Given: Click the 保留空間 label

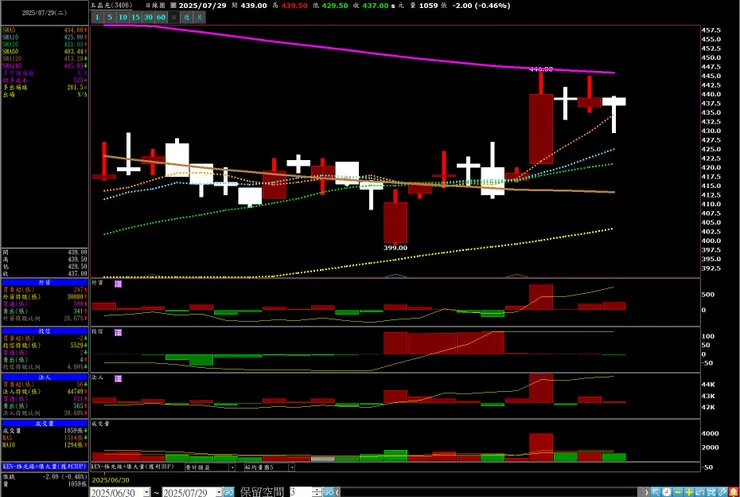Looking at the screenshot, I should point(262,492).
